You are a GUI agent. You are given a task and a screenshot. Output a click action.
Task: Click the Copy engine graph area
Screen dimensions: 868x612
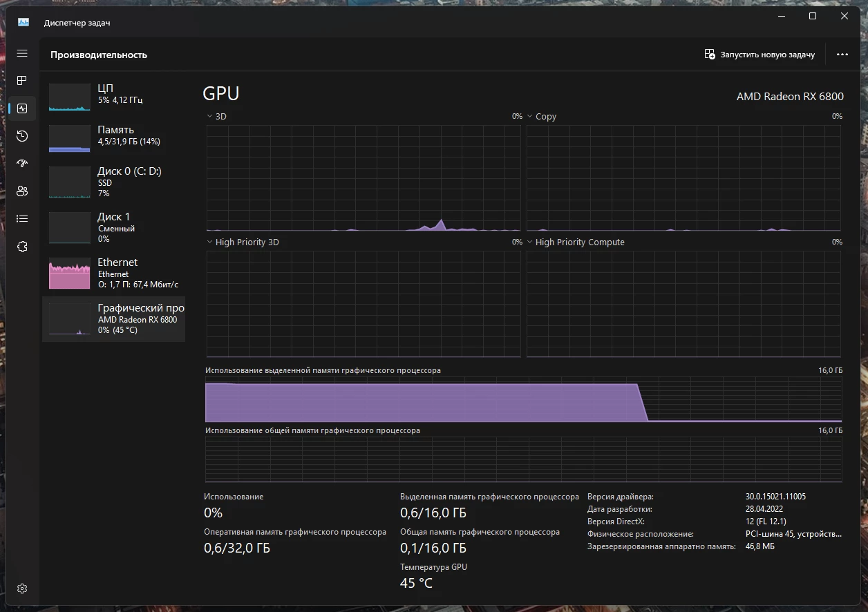pyautogui.click(x=683, y=178)
